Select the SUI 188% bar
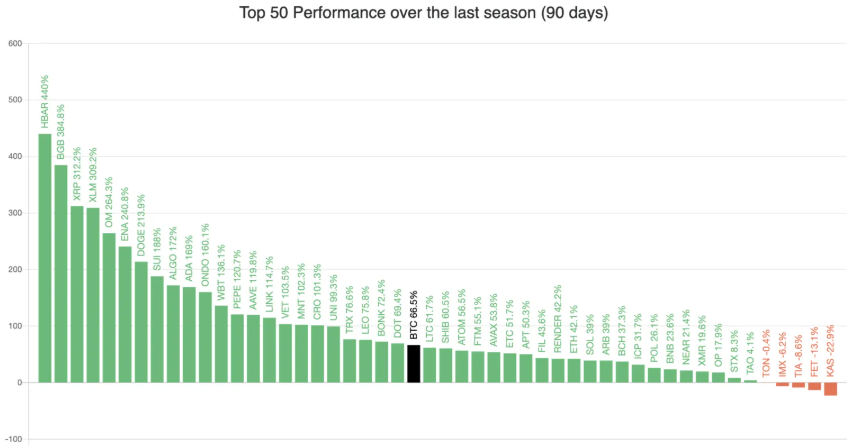Viewport: 851px width, 447px height. pos(157,329)
